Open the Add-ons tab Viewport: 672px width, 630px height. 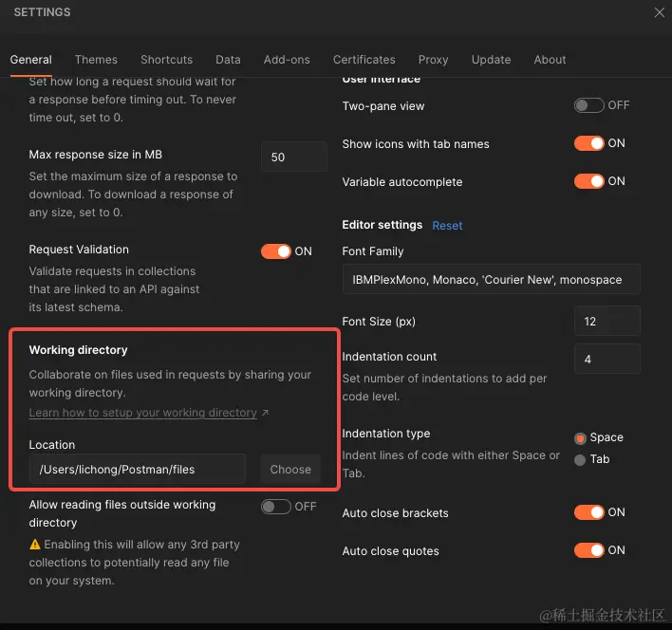(287, 60)
